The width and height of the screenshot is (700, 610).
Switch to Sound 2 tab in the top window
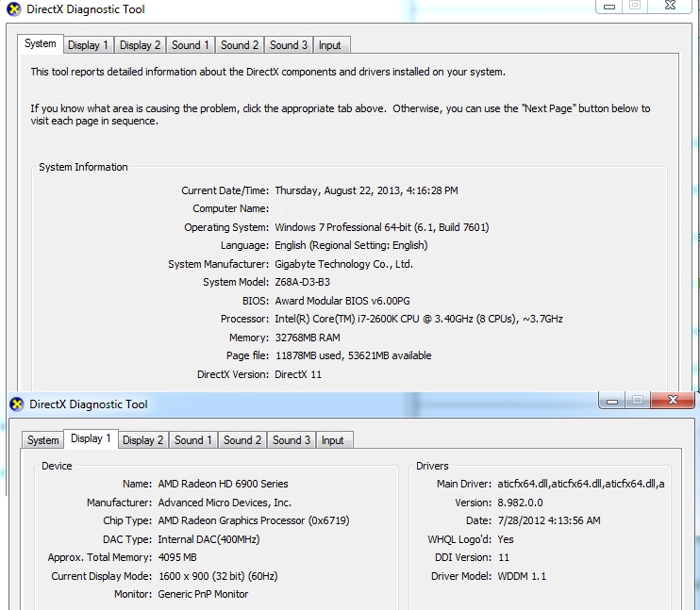point(240,45)
